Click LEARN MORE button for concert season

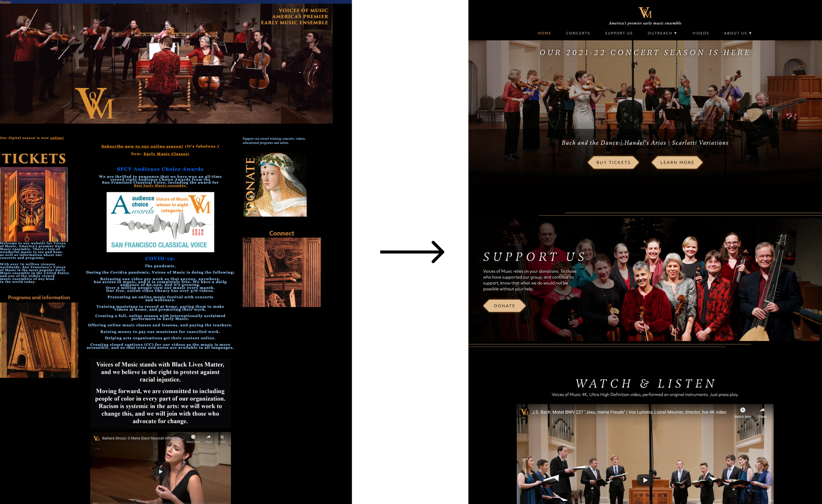[677, 162]
